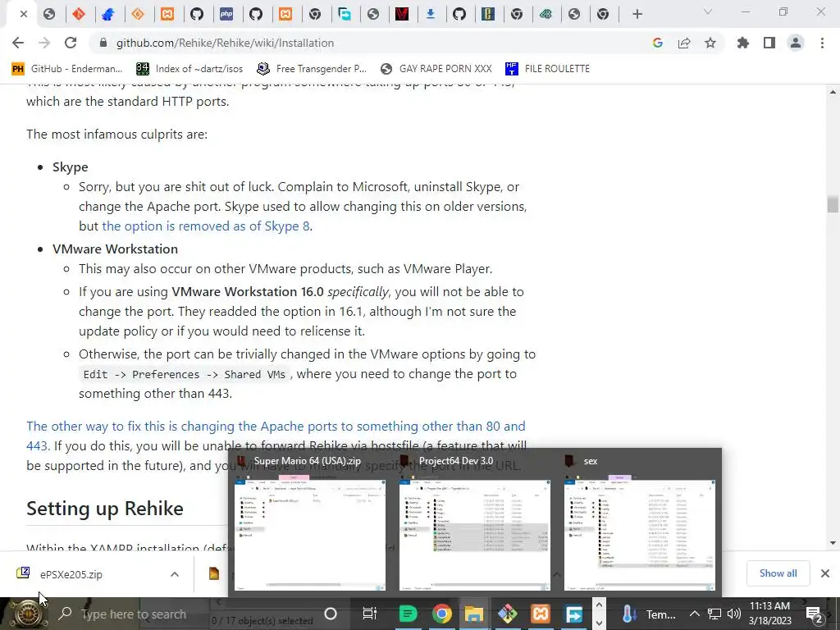This screenshot has height=630, width=840.
Task: Open Task View on the taskbar
Action: pos(370,614)
